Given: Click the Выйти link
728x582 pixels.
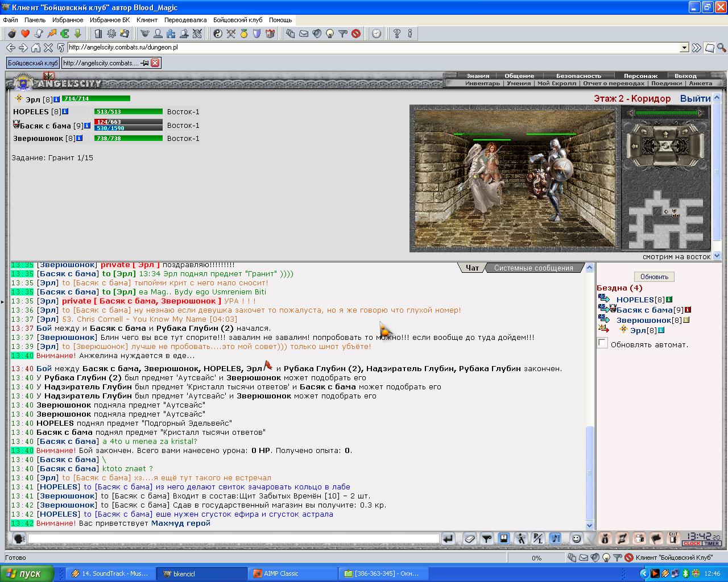Looking at the screenshot, I should click(x=695, y=98).
